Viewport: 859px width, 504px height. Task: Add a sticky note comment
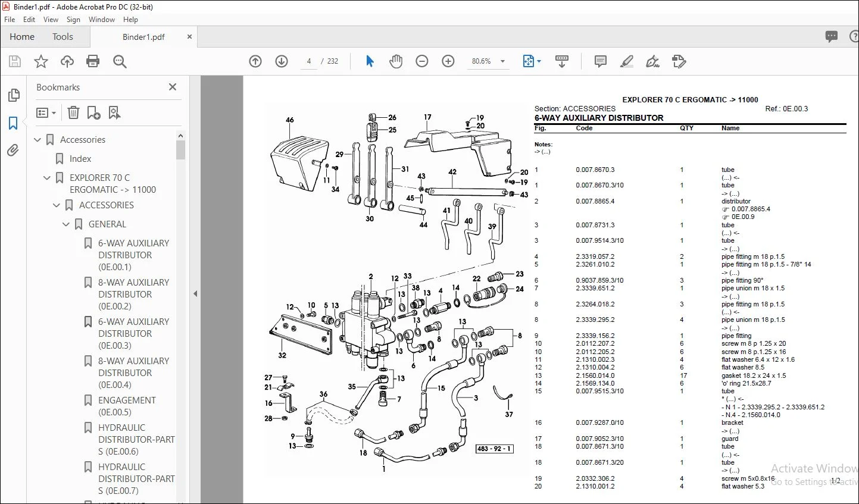pos(601,61)
